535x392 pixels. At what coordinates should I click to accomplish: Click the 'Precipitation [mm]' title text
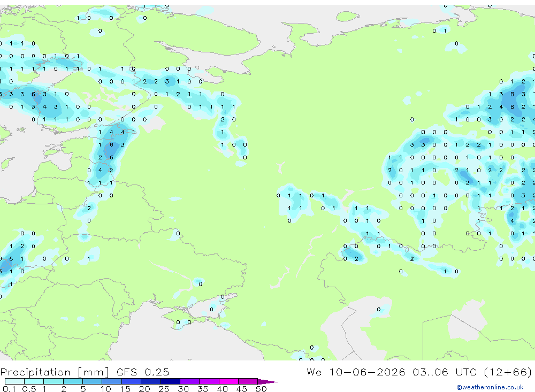coord(55,372)
